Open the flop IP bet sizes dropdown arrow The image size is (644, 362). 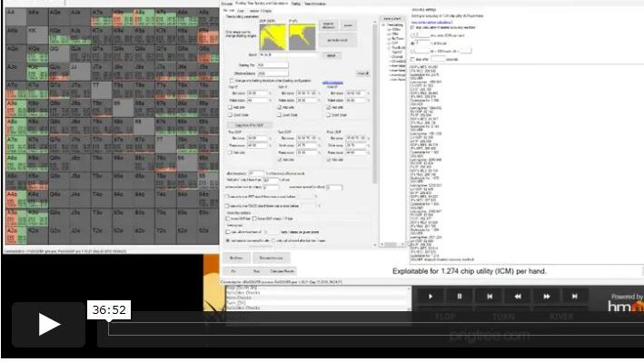pyautogui.click(x=270, y=93)
